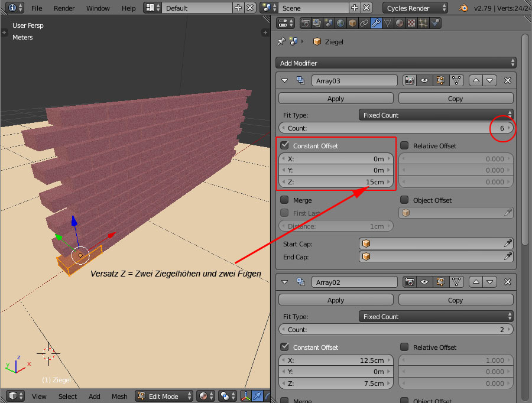Remove the Array03 modifier with X

point(507,80)
